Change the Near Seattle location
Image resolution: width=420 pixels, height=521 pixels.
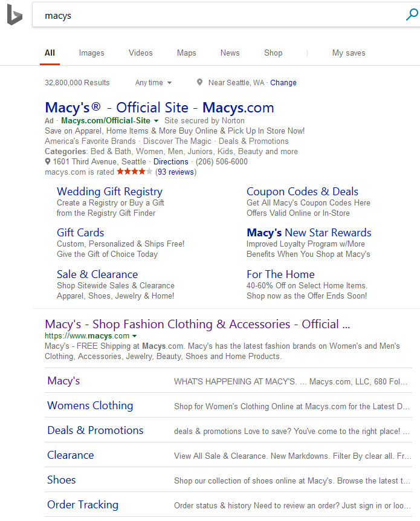283,83
